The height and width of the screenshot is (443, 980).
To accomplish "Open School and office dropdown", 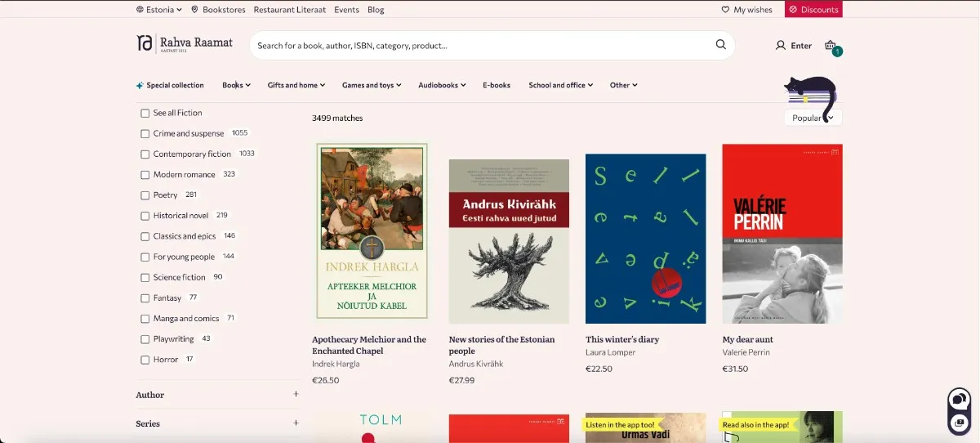I will pos(560,85).
